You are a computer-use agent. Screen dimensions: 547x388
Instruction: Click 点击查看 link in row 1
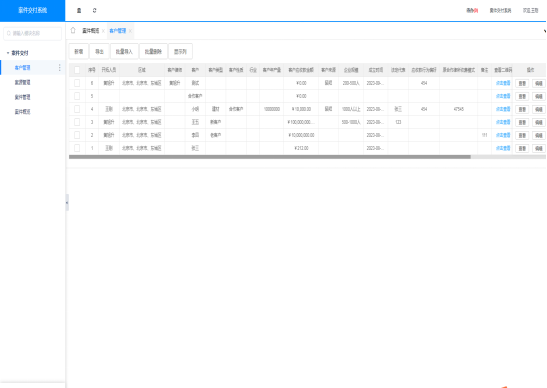503,148
